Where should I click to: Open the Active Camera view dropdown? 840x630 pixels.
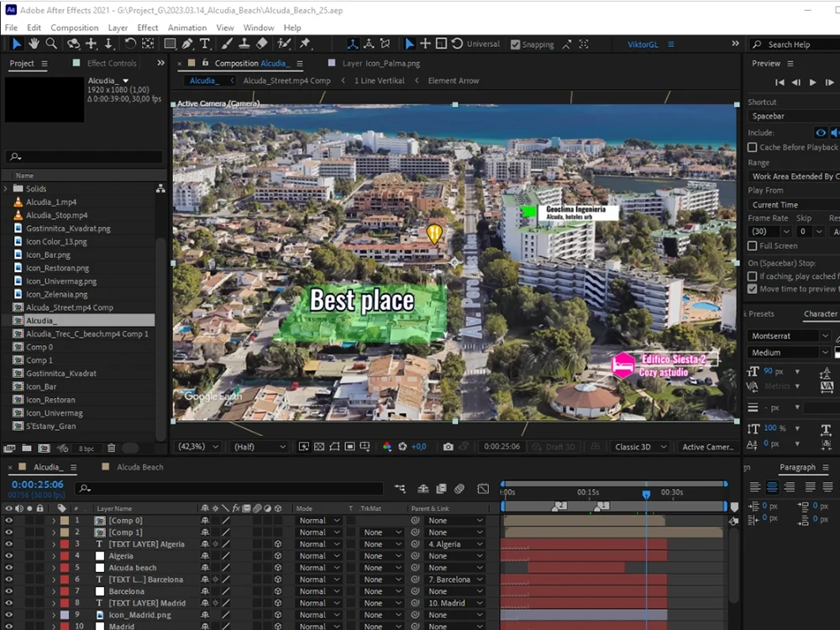point(707,447)
